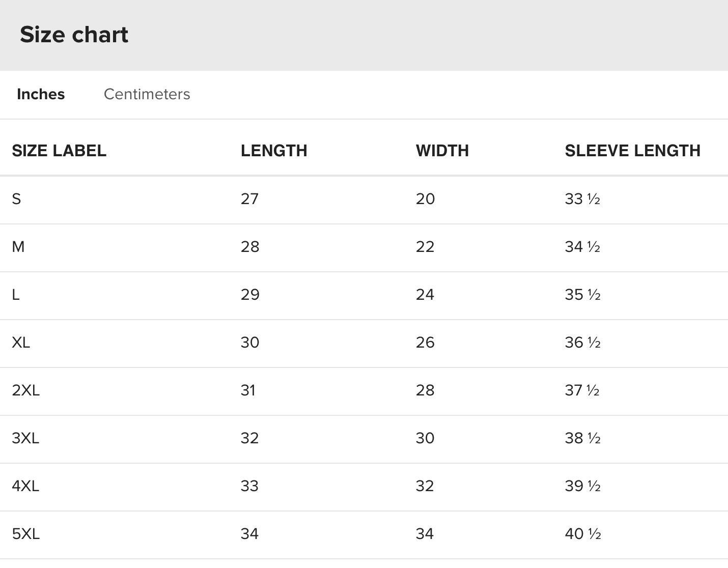Select the M size label
This screenshot has width=728, height=568.
tap(18, 247)
